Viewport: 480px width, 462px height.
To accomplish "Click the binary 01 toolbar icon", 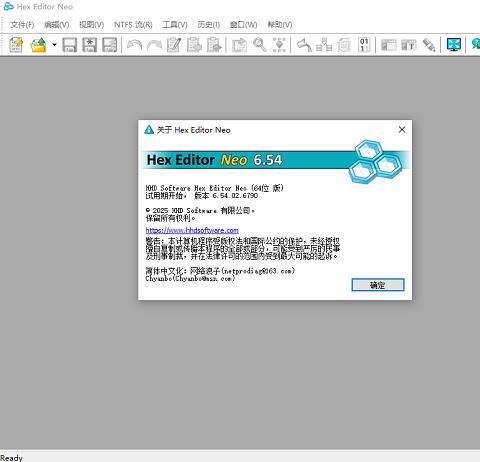I will (x=364, y=45).
